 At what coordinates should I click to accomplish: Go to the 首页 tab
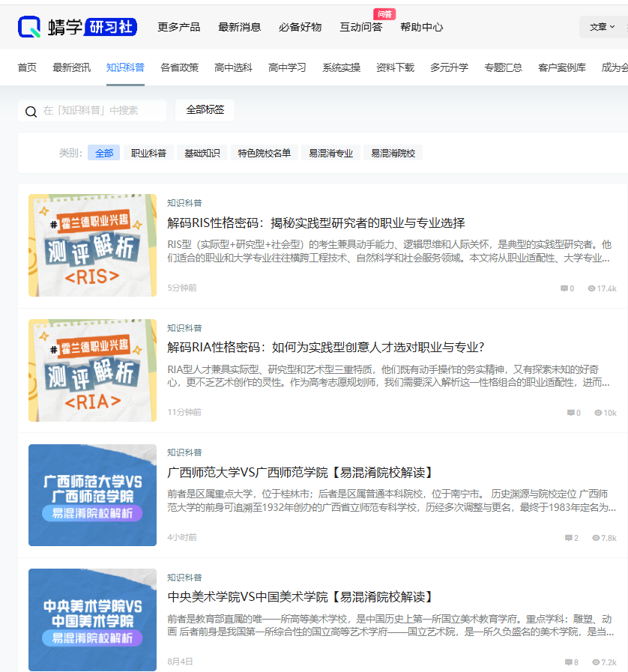coord(27,67)
